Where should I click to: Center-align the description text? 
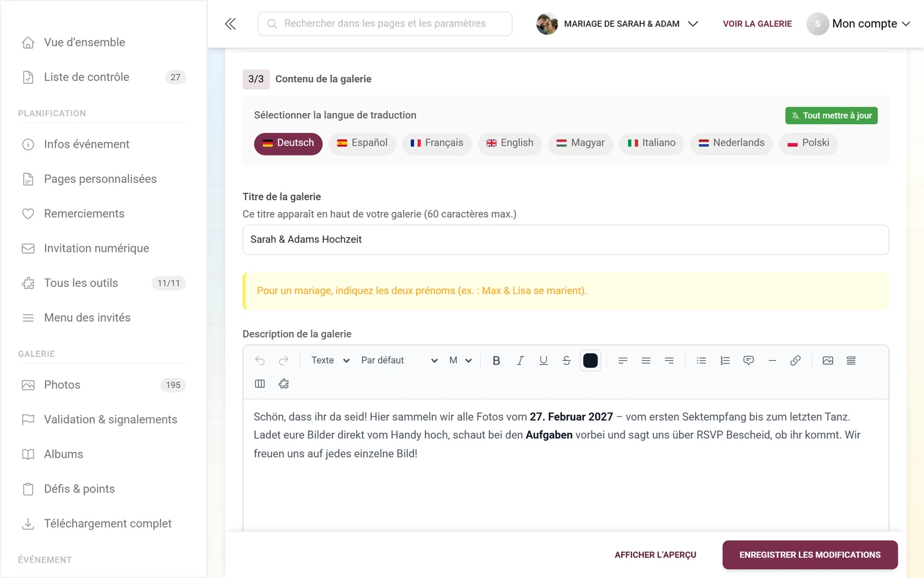coord(646,361)
